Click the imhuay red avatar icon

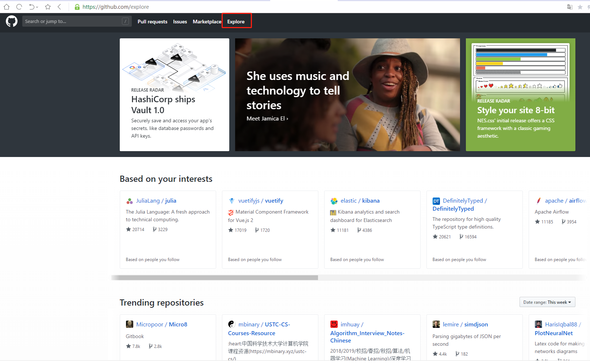click(334, 324)
